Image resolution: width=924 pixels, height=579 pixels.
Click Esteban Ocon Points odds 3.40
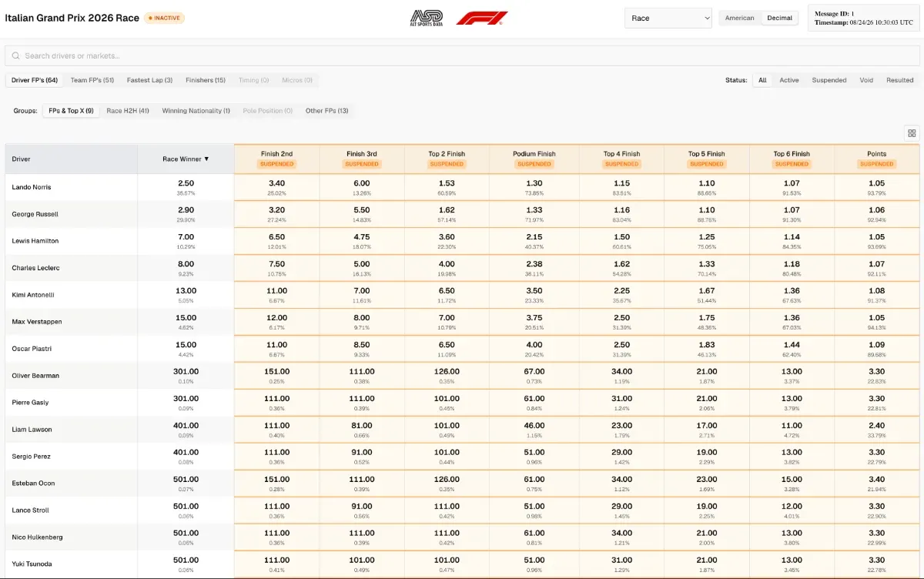[876, 484]
